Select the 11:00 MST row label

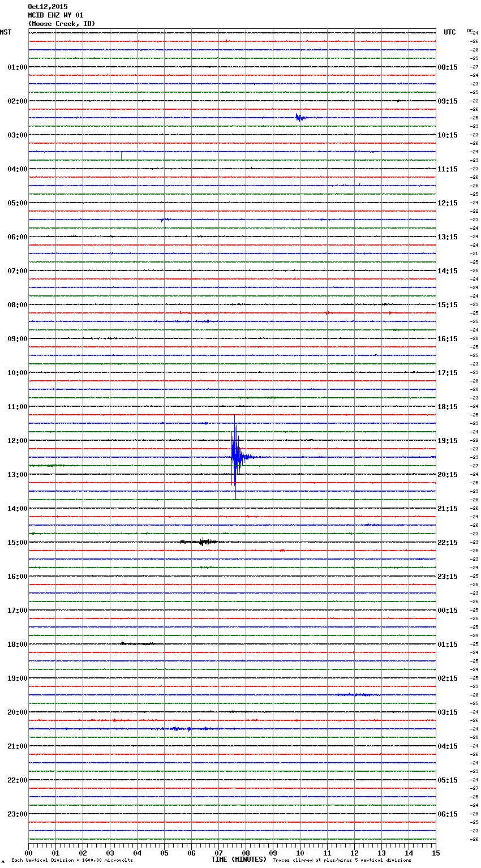(x=17, y=406)
